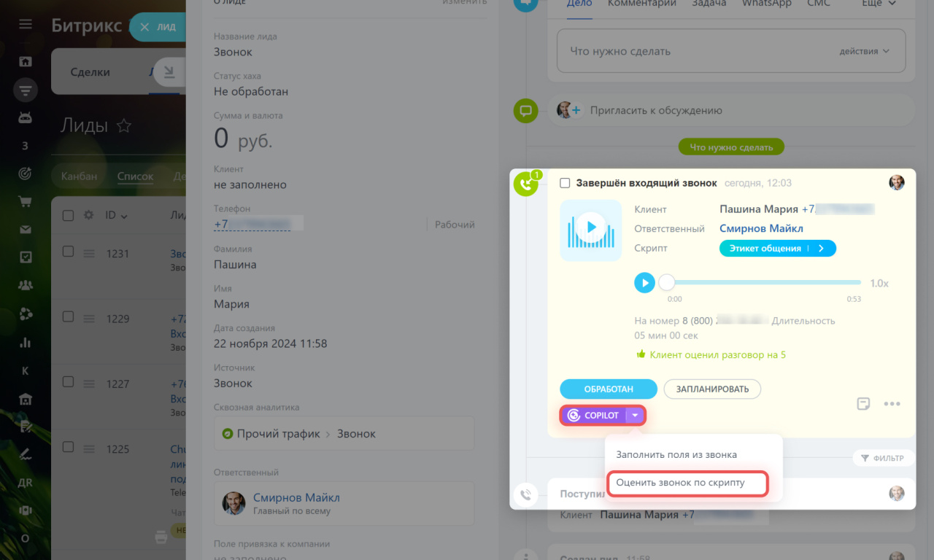Tick the Завершён входящий звонок checkbox

pos(565,183)
